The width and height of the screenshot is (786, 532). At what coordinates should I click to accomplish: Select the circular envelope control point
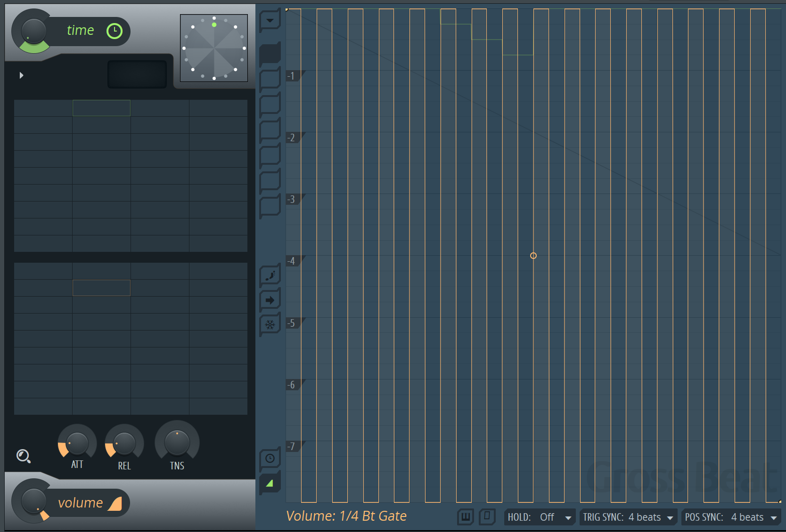pyautogui.click(x=533, y=256)
